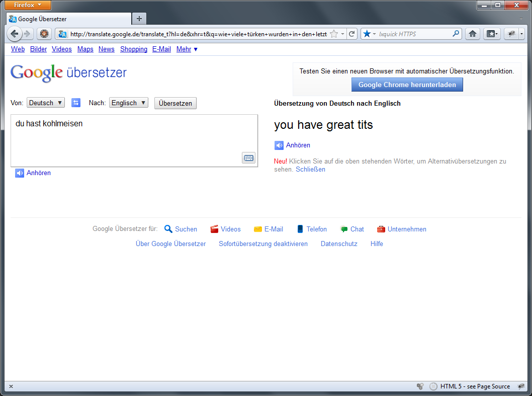
Task: Go to the home page icon
Action: click(x=472, y=34)
